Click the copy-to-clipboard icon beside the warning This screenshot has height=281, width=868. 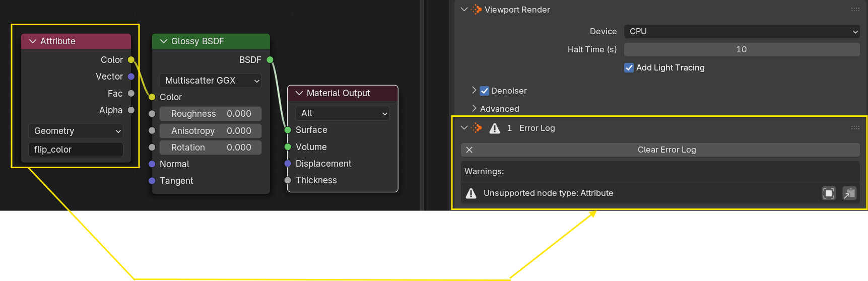click(x=849, y=193)
